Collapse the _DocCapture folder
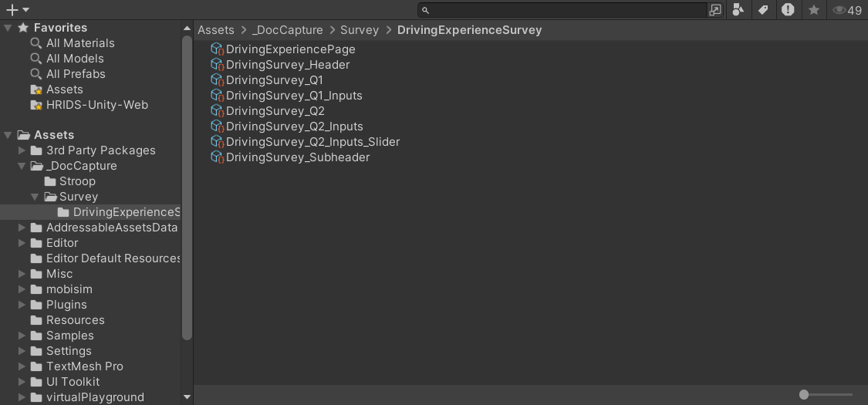This screenshot has width=868, height=405. point(22,166)
